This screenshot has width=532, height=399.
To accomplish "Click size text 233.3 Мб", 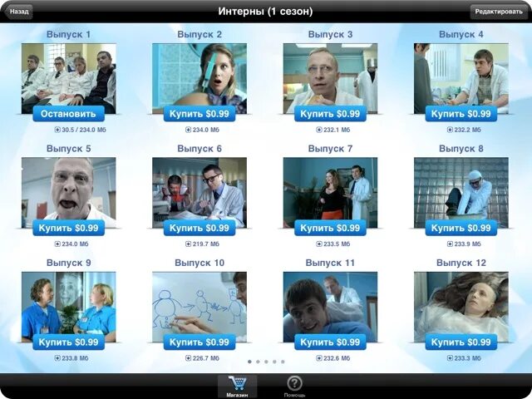I will pyautogui.click(x=467, y=358).
